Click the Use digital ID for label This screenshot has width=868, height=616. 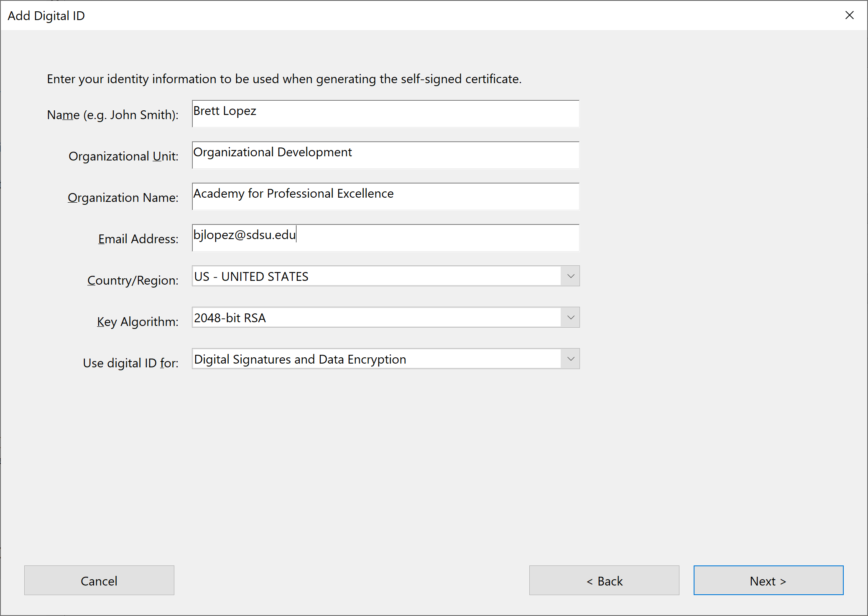pyautogui.click(x=130, y=363)
